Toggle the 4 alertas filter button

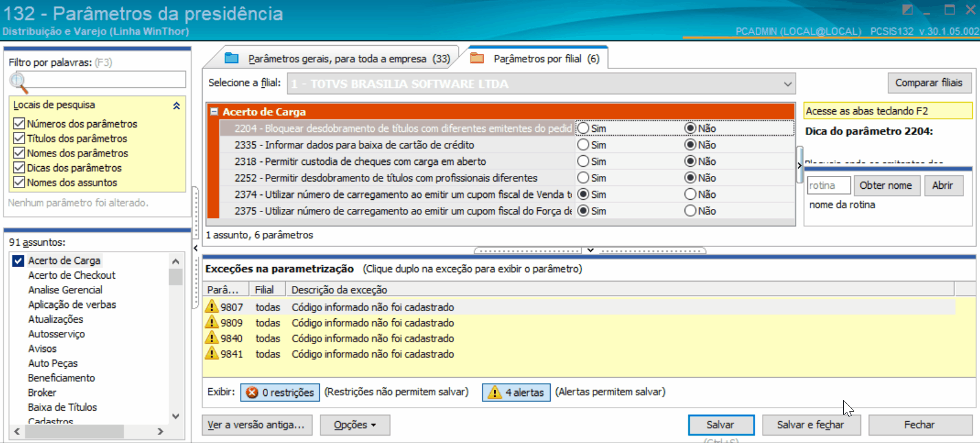(517, 392)
